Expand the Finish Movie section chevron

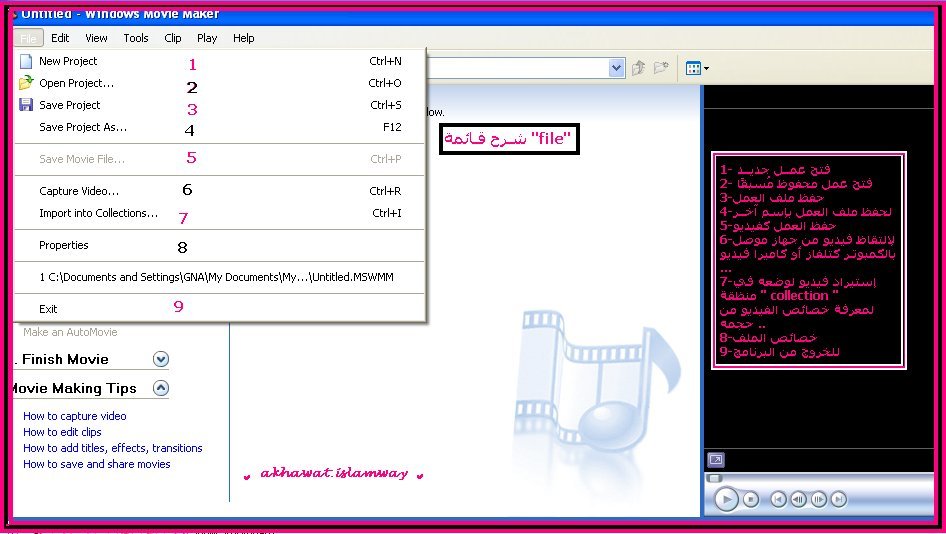click(x=160, y=359)
